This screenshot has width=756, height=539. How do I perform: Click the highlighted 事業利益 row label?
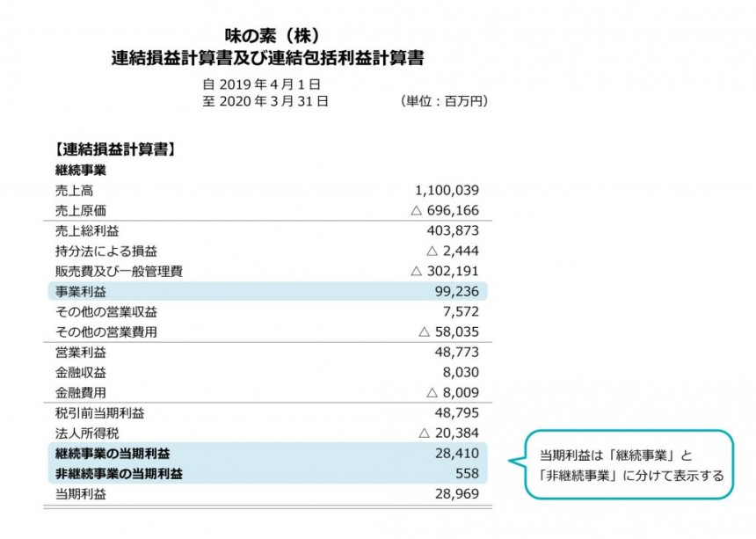[x=81, y=291]
